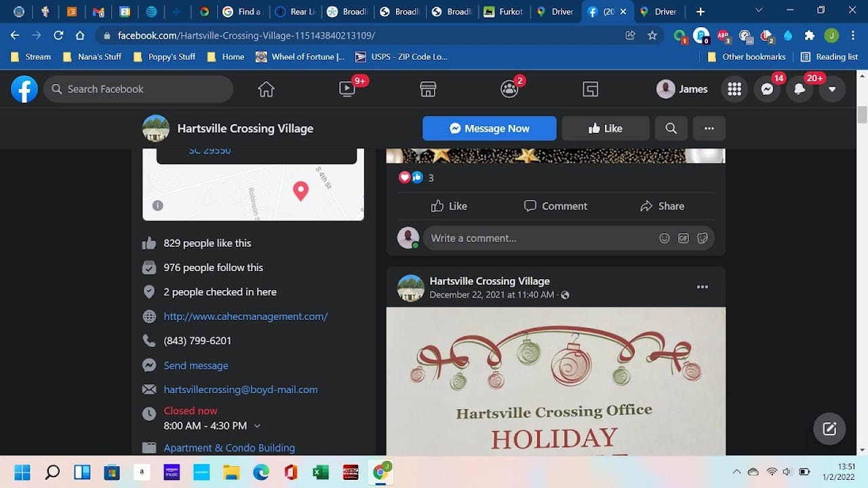
Task: Click the Write a comment field
Action: [x=569, y=238]
